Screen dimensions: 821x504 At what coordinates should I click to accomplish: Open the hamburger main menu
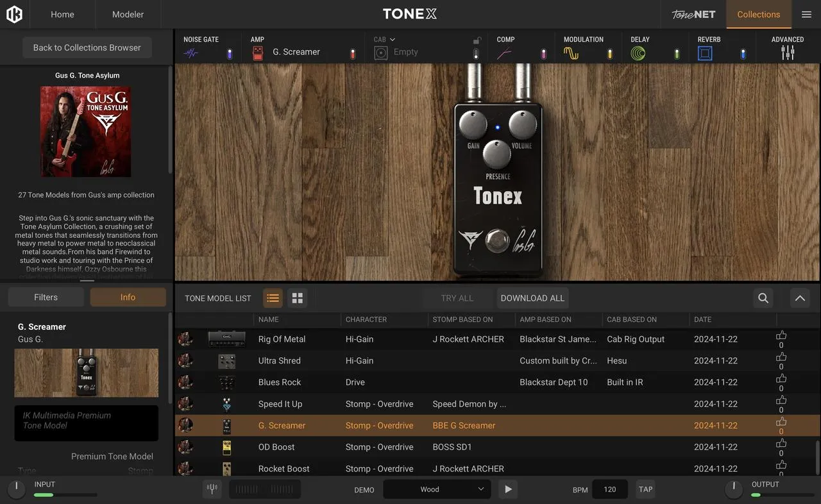click(806, 14)
